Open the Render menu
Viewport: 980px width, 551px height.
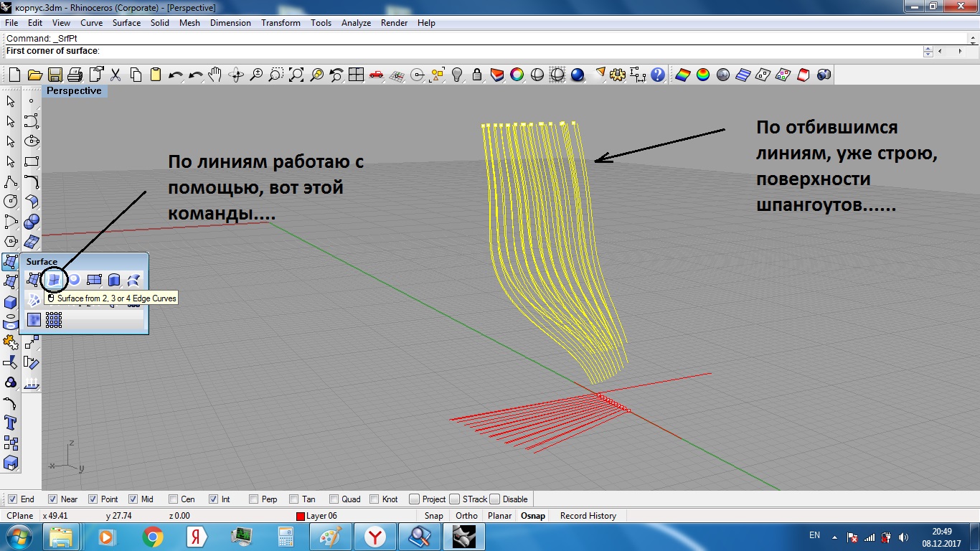coord(394,23)
